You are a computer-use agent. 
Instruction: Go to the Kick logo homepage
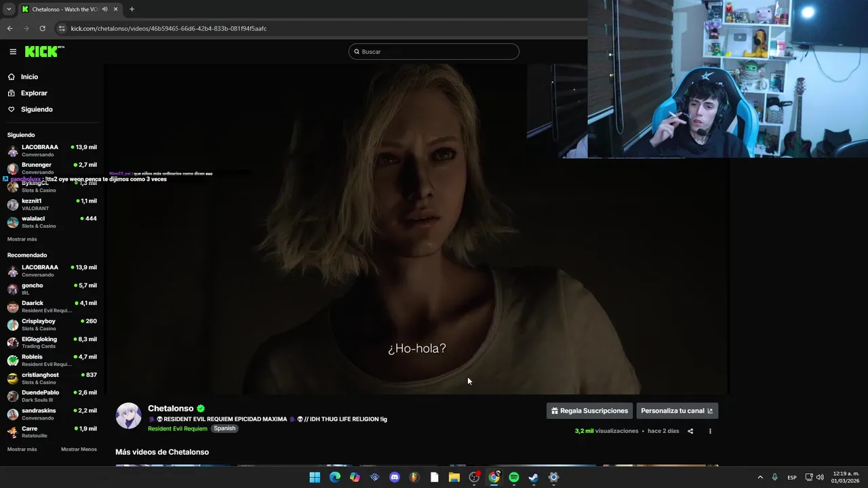44,52
